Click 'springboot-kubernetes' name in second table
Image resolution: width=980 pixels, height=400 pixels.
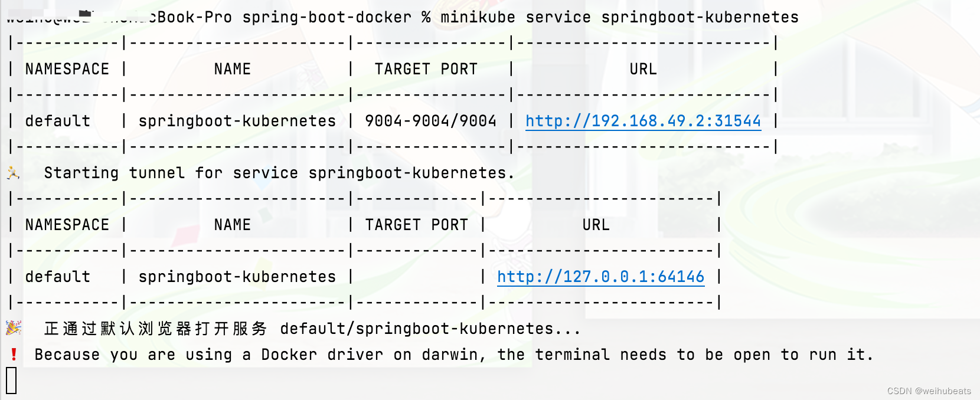pos(237,277)
